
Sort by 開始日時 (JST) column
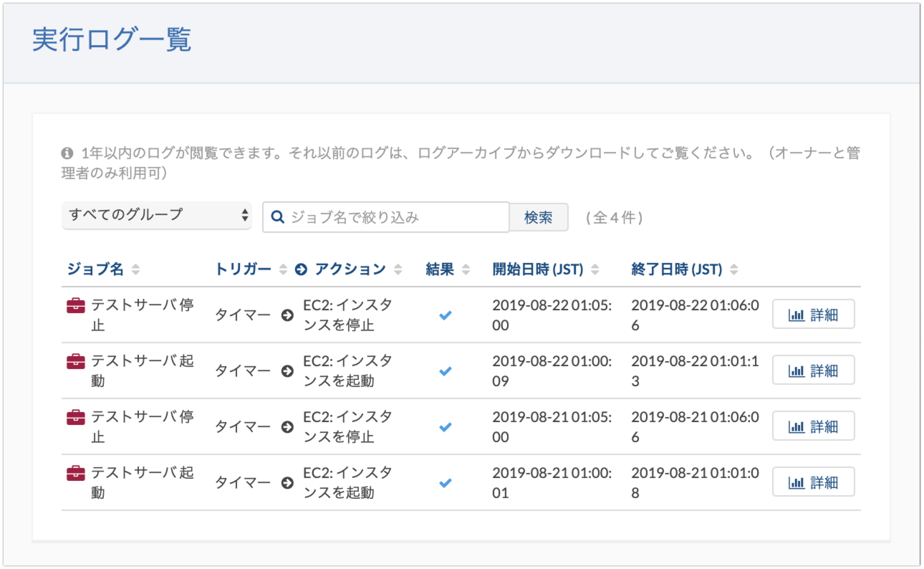pyautogui.click(x=595, y=269)
